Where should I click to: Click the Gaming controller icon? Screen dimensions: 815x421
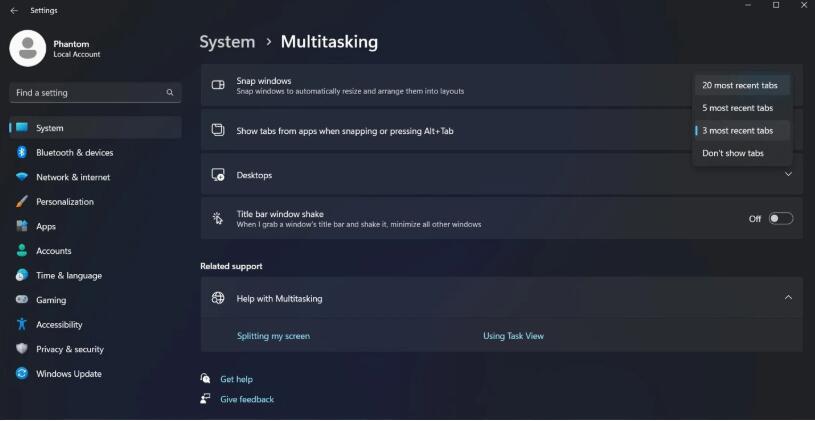(x=22, y=300)
